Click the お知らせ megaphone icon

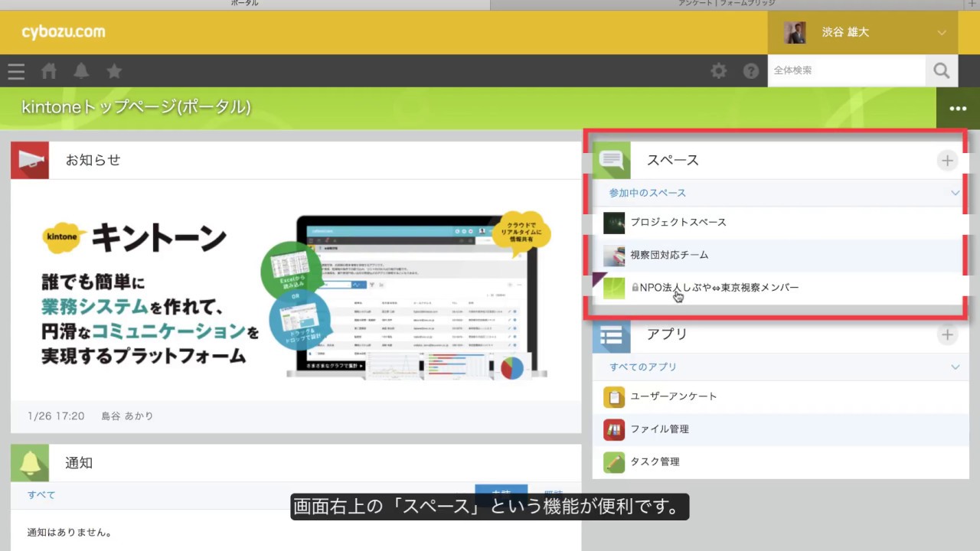click(30, 160)
